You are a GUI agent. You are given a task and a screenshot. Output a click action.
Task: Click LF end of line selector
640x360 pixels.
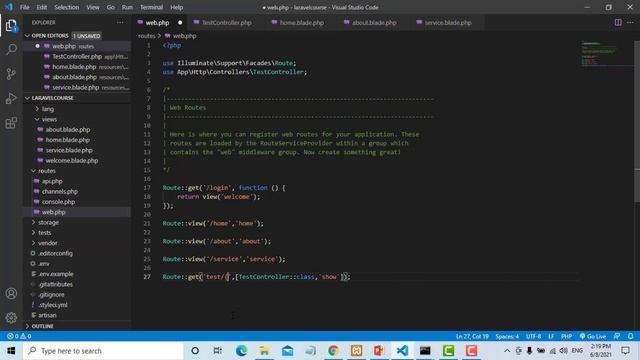click(x=551, y=336)
